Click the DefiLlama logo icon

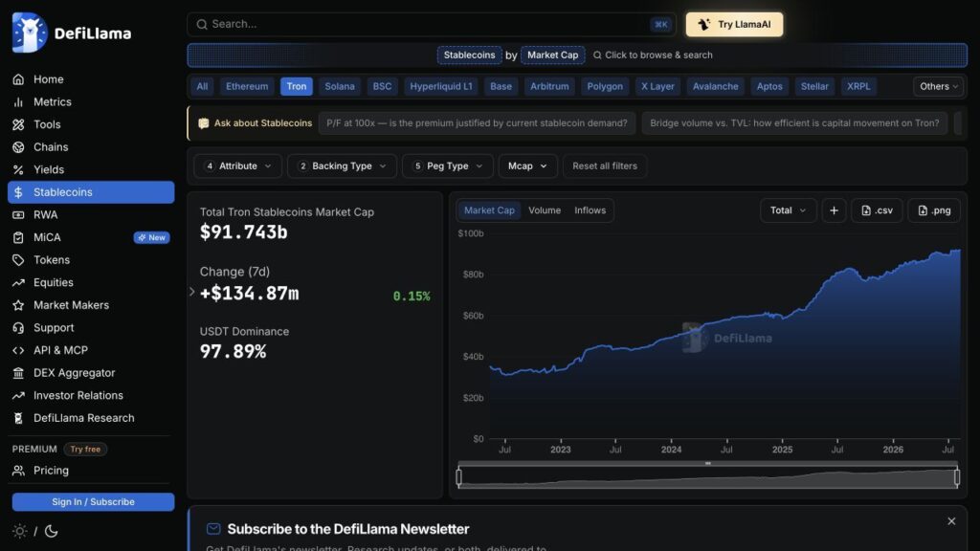[x=30, y=33]
